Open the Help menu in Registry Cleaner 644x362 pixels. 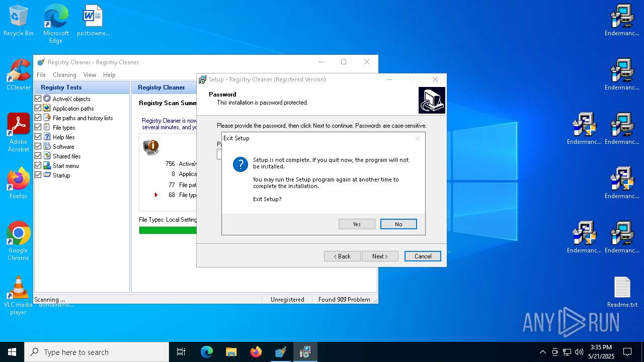point(109,75)
